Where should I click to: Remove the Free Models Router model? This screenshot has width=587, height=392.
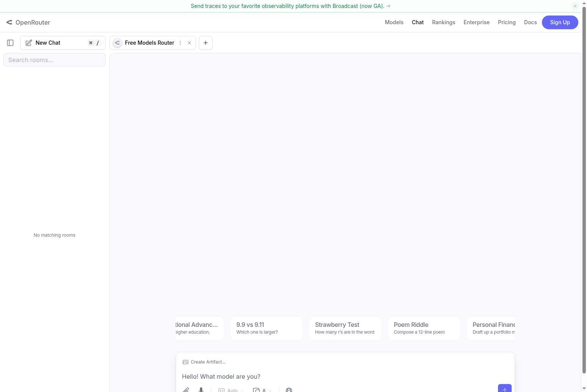[189, 43]
